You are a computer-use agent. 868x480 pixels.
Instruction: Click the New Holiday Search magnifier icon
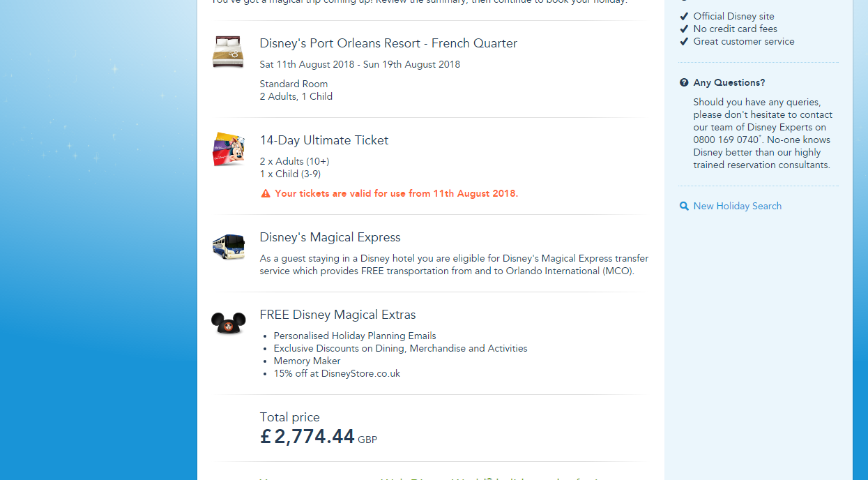[684, 206]
